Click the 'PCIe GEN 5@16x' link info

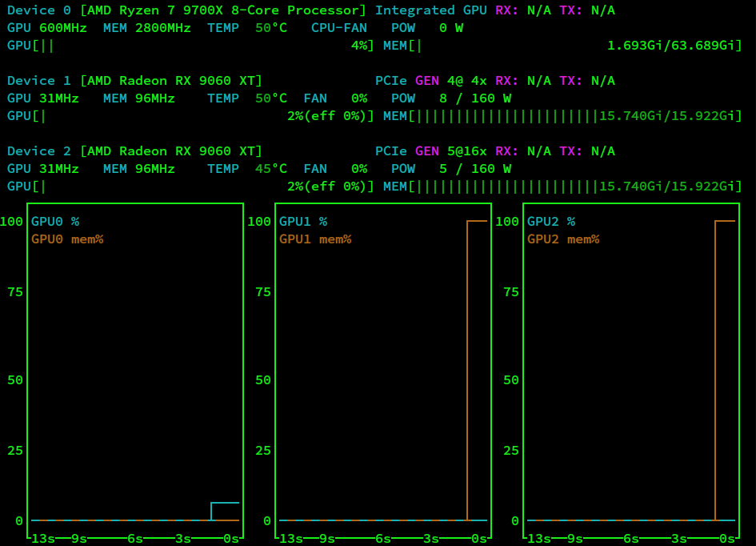tap(431, 151)
